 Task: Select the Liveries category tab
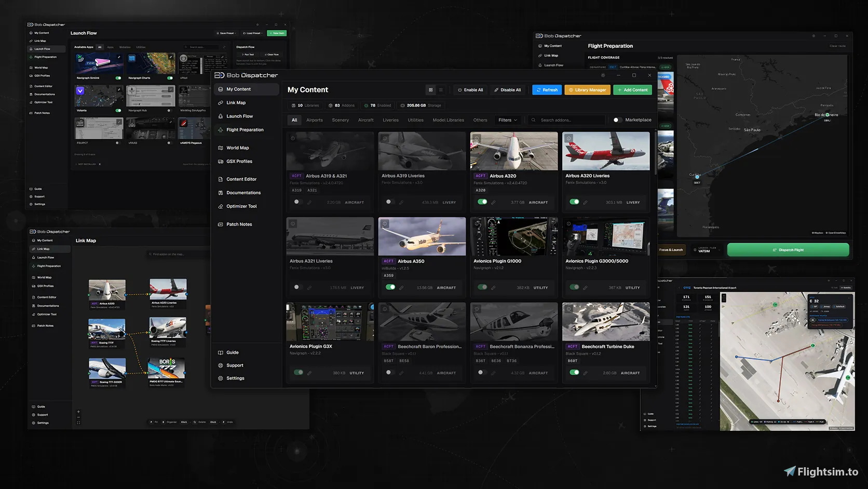pos(390,120)
